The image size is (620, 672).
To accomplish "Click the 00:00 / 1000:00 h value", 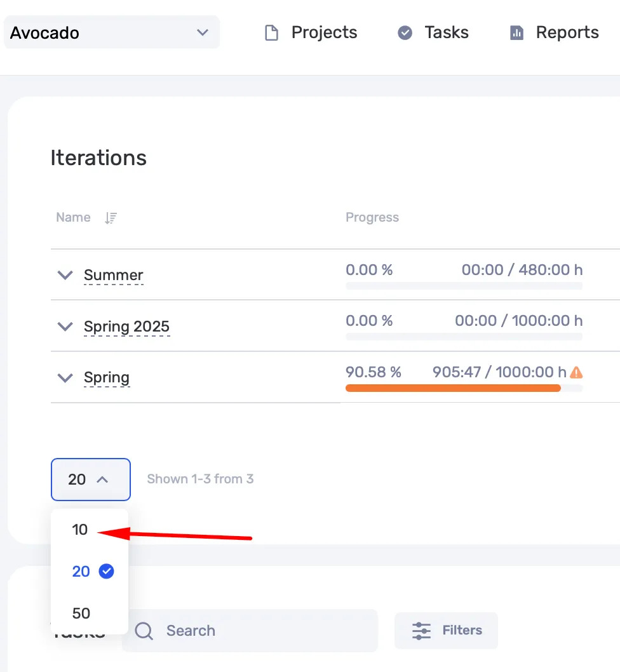I will click(519, 321).
